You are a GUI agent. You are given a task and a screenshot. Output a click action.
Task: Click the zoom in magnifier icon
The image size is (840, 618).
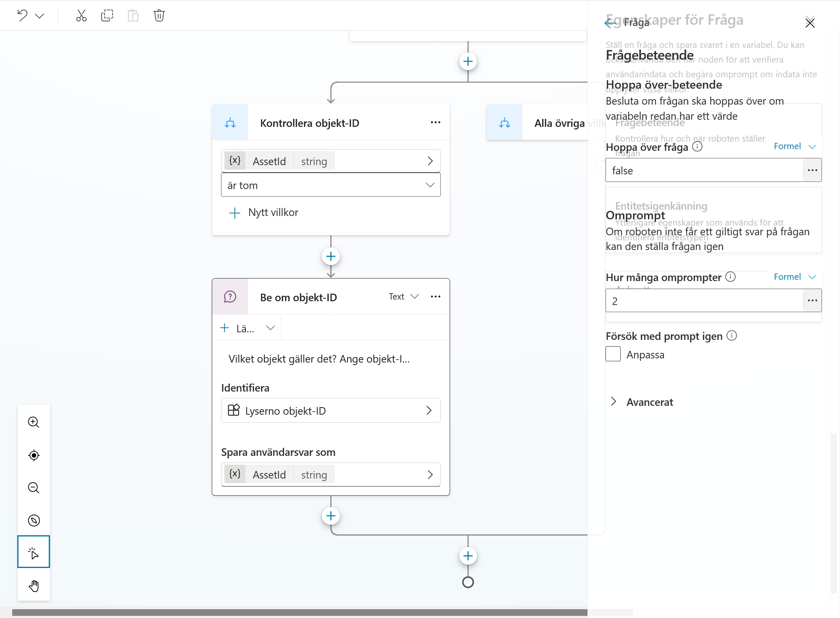pyautogui.click(x=34, y=422)
